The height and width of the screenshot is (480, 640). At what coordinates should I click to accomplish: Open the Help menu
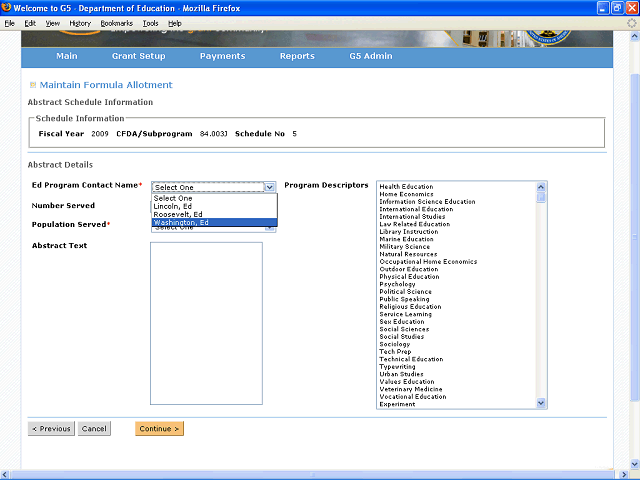pos(175,23)
